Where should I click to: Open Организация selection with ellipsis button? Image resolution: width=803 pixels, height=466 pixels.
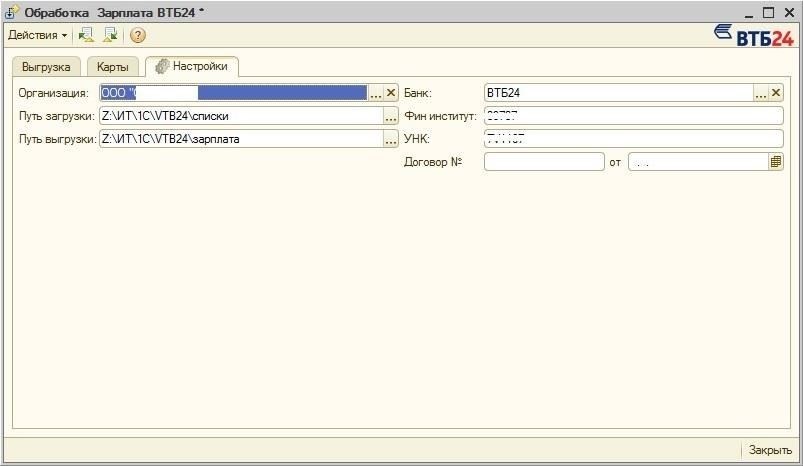(376, 93)
